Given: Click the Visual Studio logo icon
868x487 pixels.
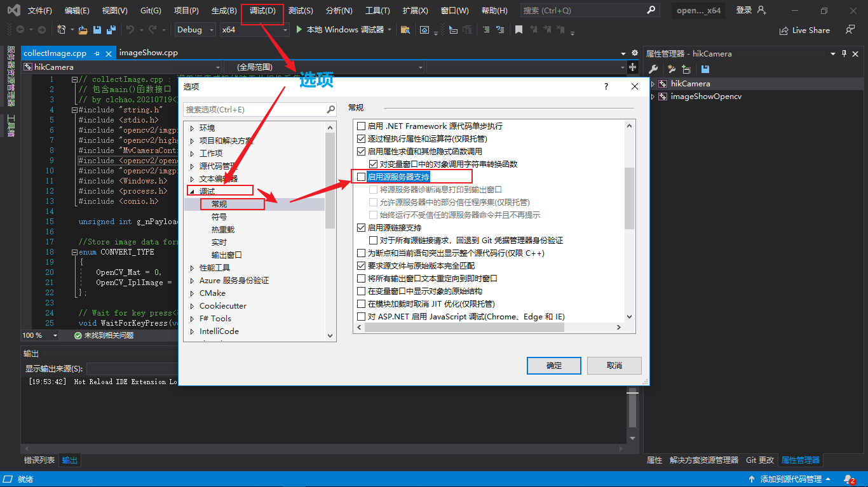Looking at the screenshot, I should tap(13, 10).
